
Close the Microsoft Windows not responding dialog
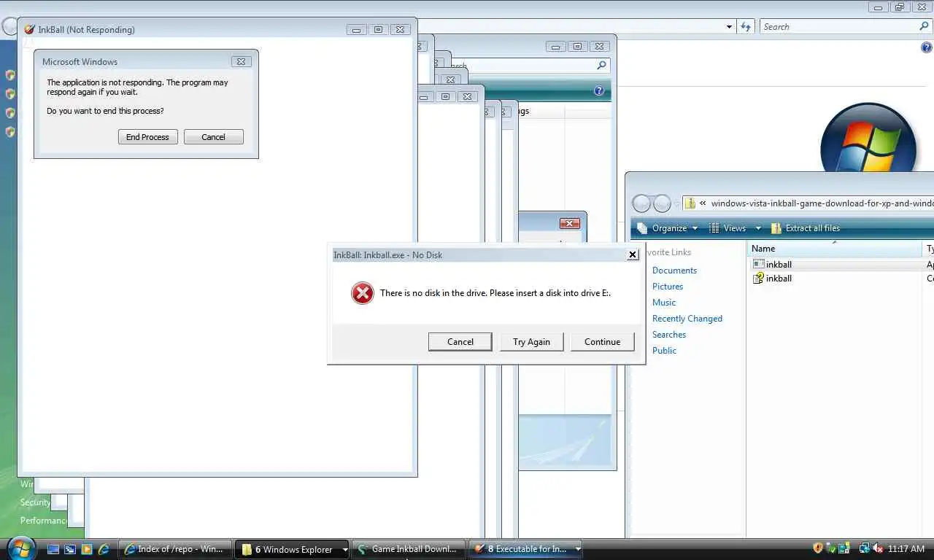coord(241,62)
